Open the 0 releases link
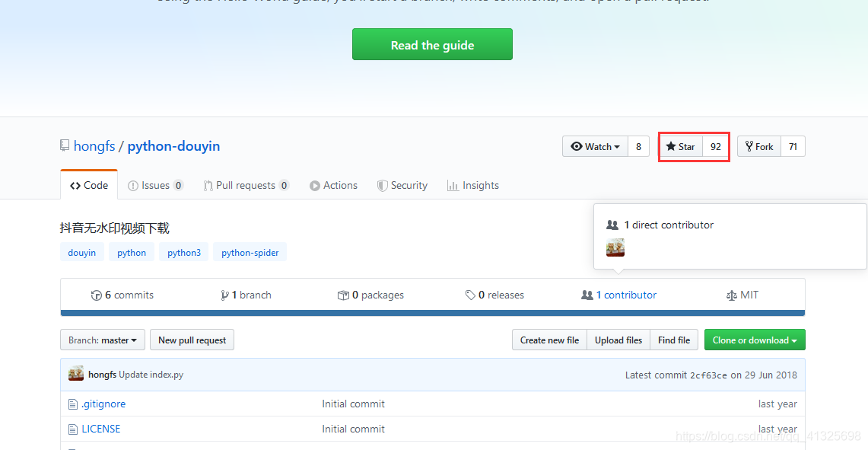The height and width of the screenshot is (450, 868). [494, 295]
